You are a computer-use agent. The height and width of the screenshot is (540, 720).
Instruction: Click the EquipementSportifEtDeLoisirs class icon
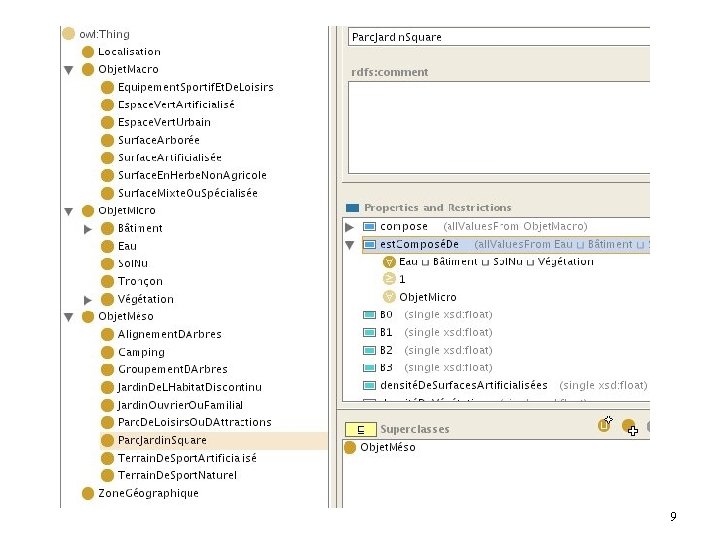point(107,87)
